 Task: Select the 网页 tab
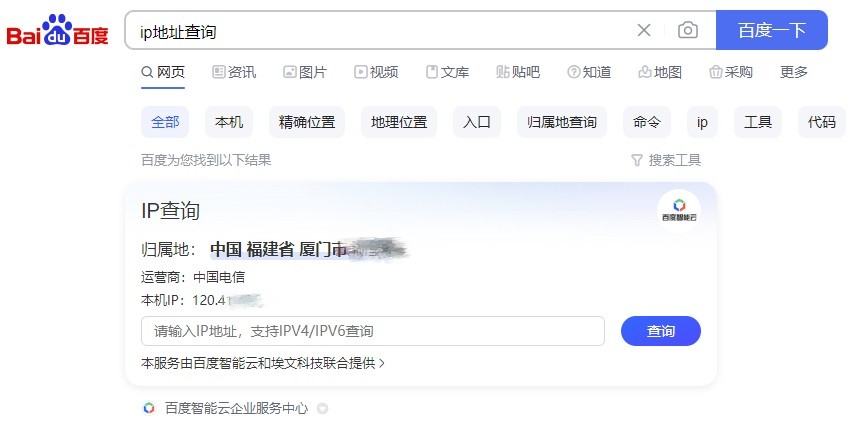[x=163, y=72]
